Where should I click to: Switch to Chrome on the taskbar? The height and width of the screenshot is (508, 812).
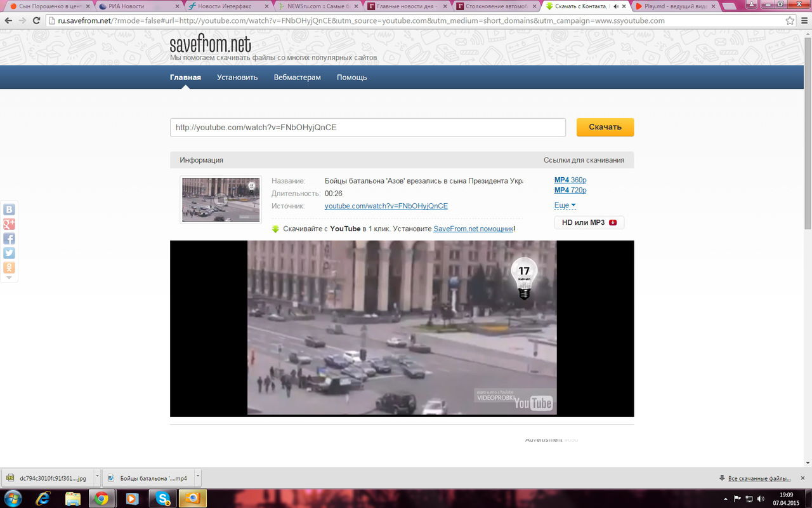point(101,498)
